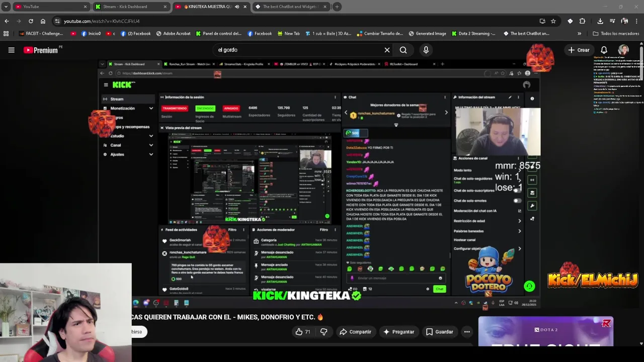The width and height of the screenshot is (644, 362).
Task: Like the video with 71 likes
Action: 303,332
